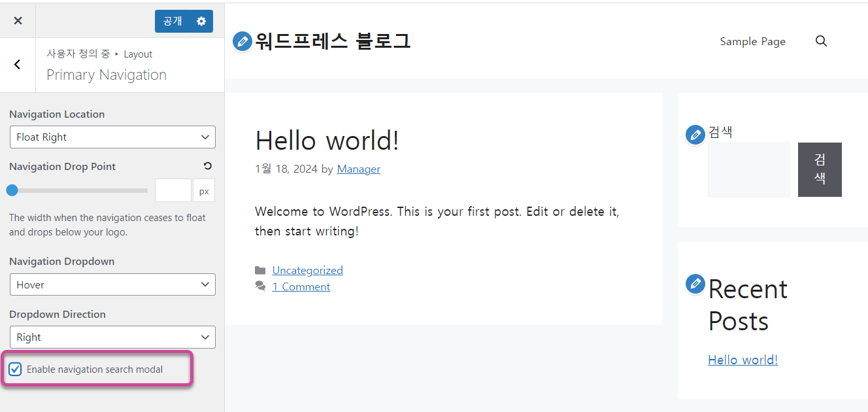
Task: Open the Dropdown Direction select set to Right
Action: pyautogui.click(x=112, y=337)
